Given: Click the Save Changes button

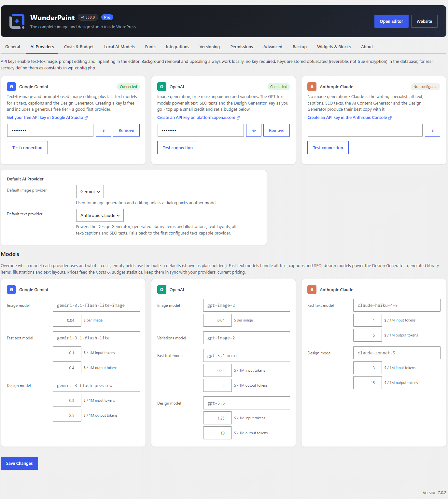Looking at the screenshot, I should pos(20,463).
